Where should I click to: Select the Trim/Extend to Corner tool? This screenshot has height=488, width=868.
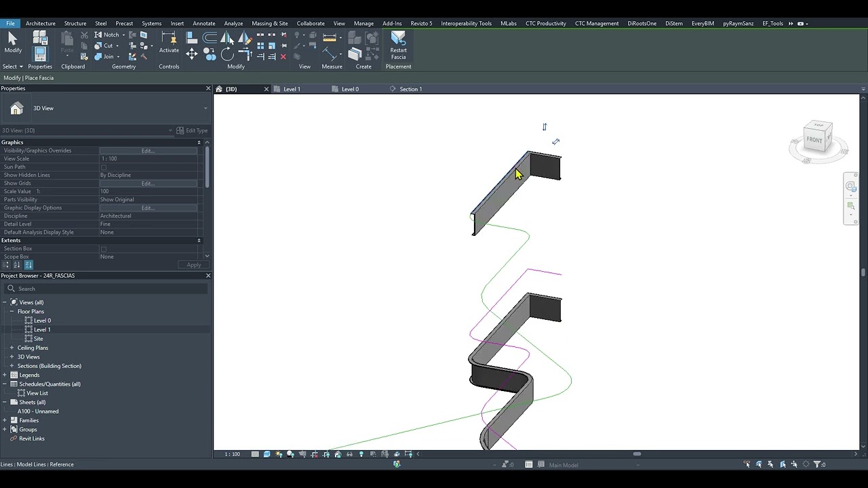point(245,54)
